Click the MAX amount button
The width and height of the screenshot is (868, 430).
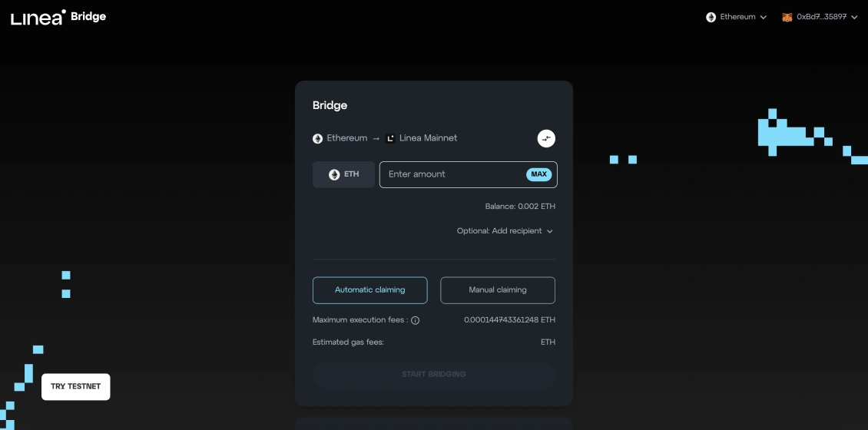(x=538, y=174)
